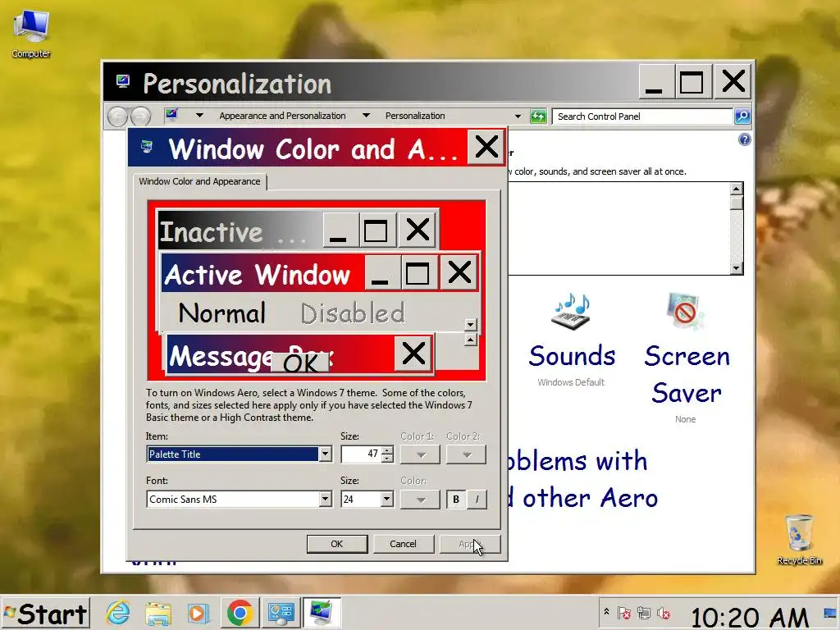Open Windows Explorer folder in taskbar
This screenshot has height=630, width=840.
coord(158,613)
